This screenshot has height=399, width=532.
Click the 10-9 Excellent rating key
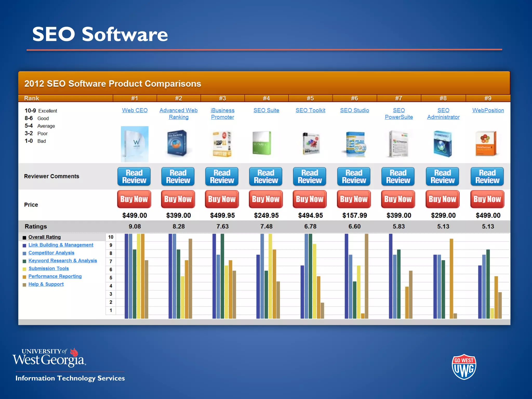41,111
